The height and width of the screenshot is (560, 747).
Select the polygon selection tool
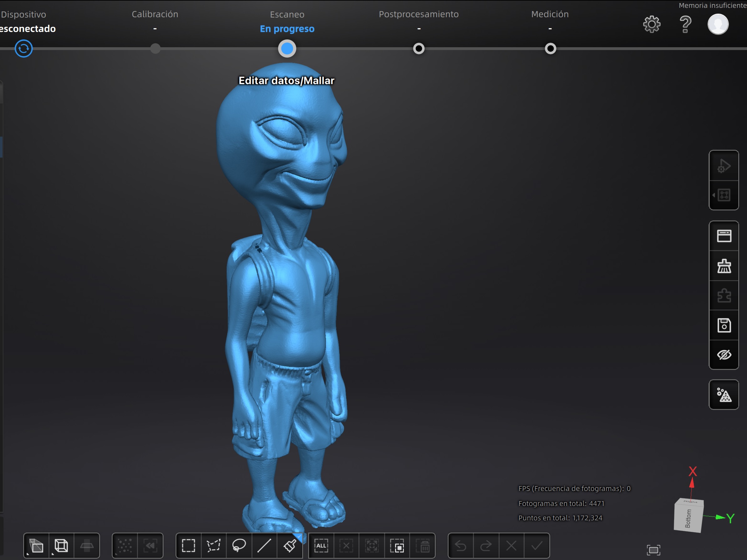[x=214, y=546]
